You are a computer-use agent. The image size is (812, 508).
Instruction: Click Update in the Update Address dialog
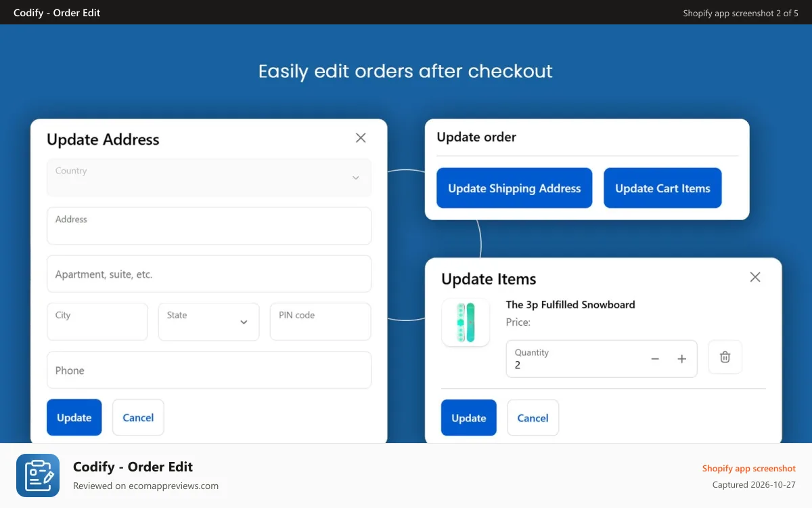[74, 417]
